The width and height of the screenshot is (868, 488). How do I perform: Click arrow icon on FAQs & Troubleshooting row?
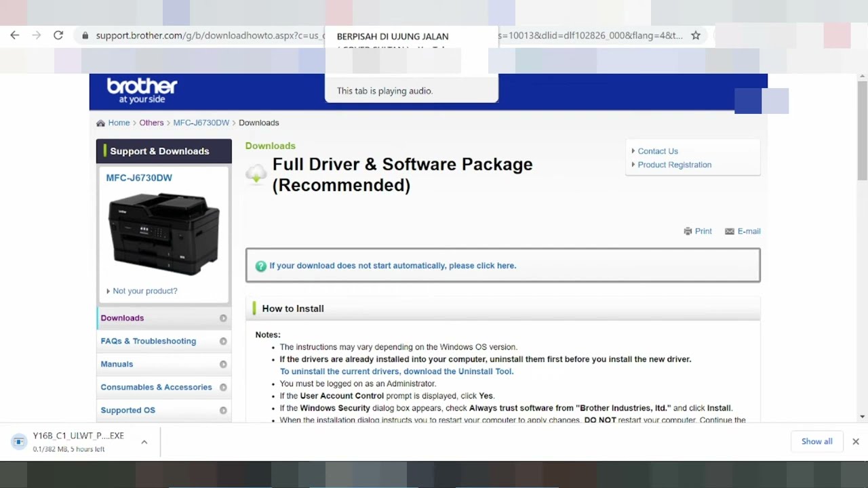(223, 341)
